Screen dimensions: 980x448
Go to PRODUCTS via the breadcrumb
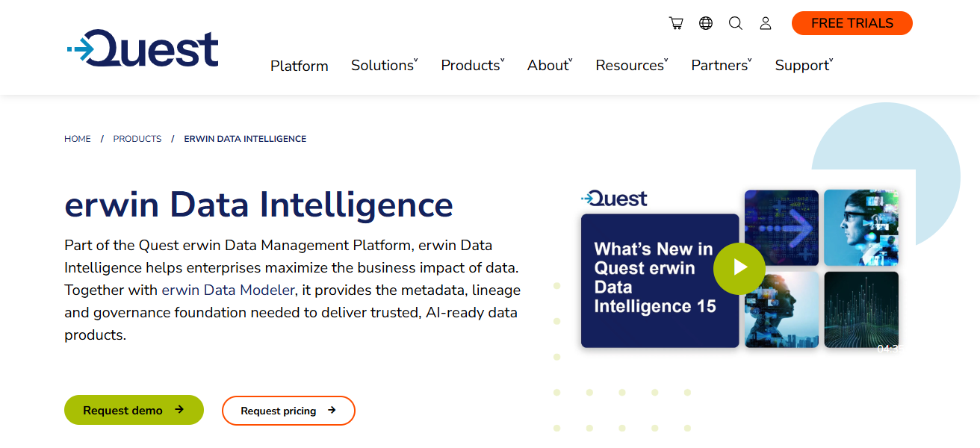[x=137, y=138]
